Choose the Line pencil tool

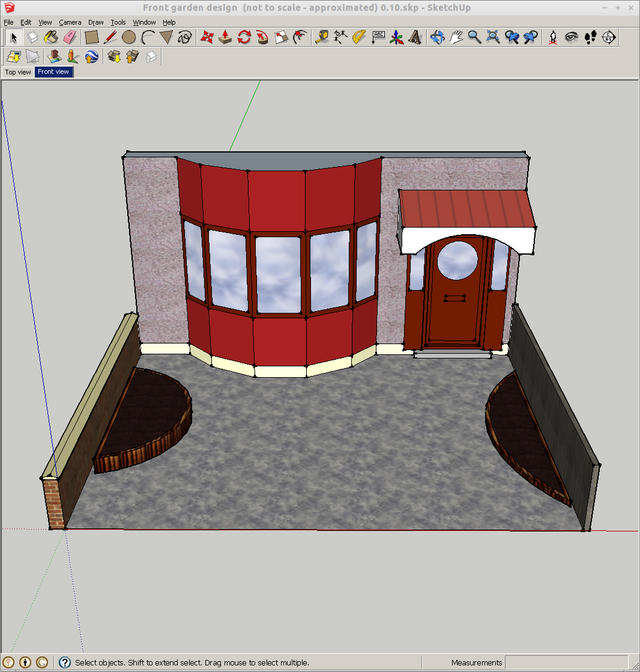(x=110, y=37)
